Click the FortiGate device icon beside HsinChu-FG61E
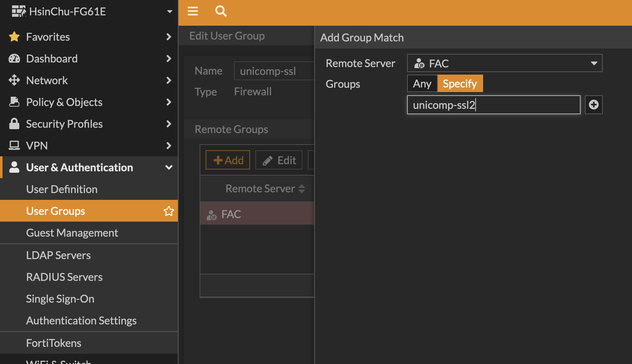 point(19,11)
